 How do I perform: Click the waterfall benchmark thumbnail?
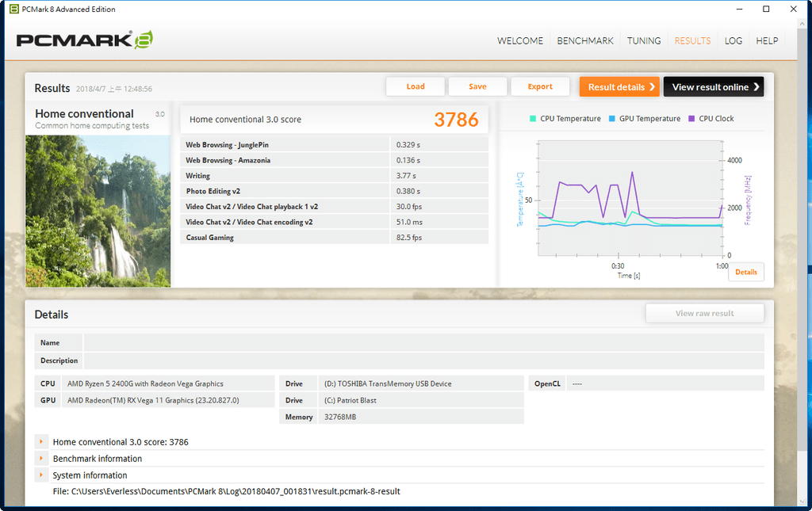pyautogui.click(x=98, y=211)
